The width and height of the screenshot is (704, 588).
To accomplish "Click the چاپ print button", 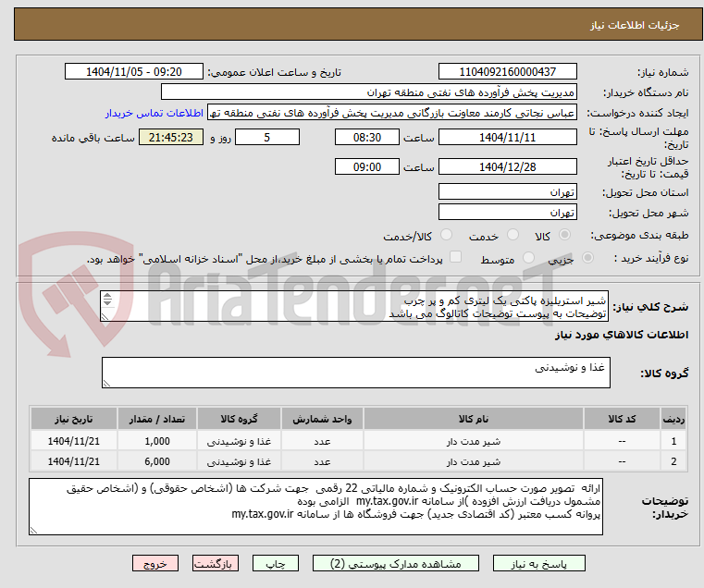I will click(276, 563).
